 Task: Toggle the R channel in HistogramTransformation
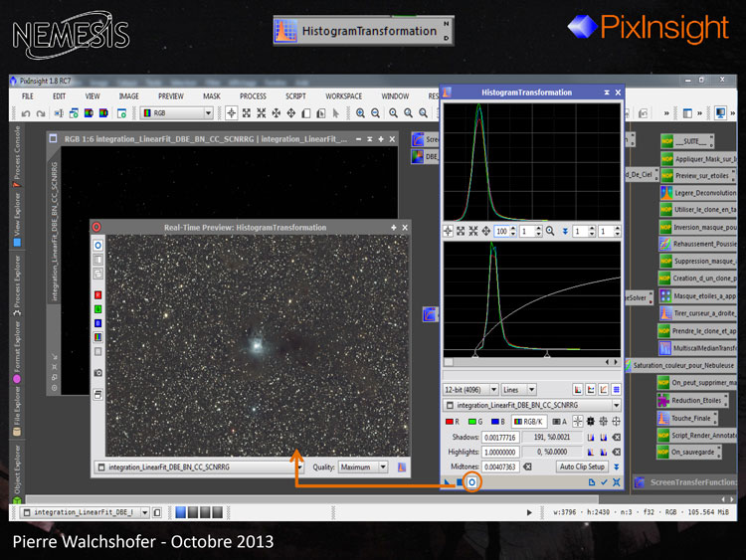click(x=452, y=422)
